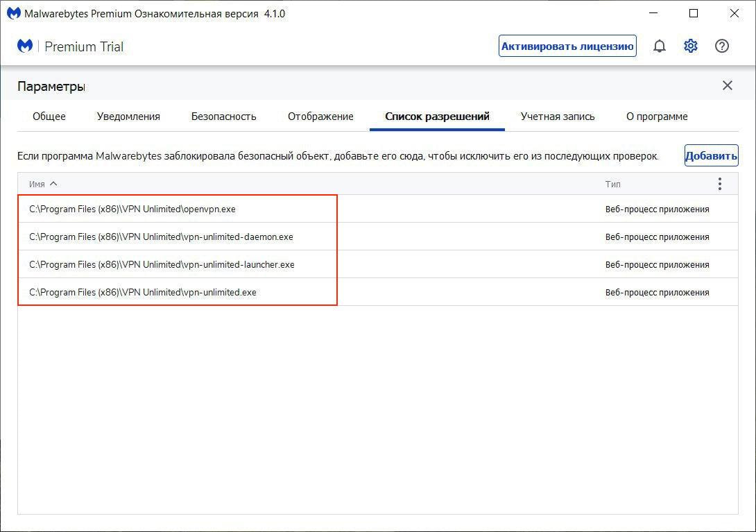Screen dimensions: 756x532
Task: Open the Учетная запись tab
Action: (x=558, y=117)
